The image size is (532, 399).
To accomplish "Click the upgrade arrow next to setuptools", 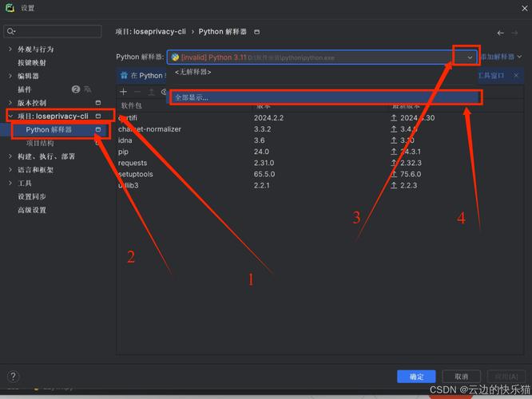I will 394,174.
